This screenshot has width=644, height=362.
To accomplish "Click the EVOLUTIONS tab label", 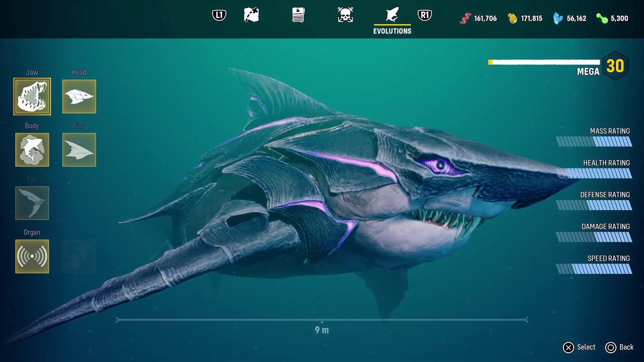I will pyautogui.click(x=392, y=31).
